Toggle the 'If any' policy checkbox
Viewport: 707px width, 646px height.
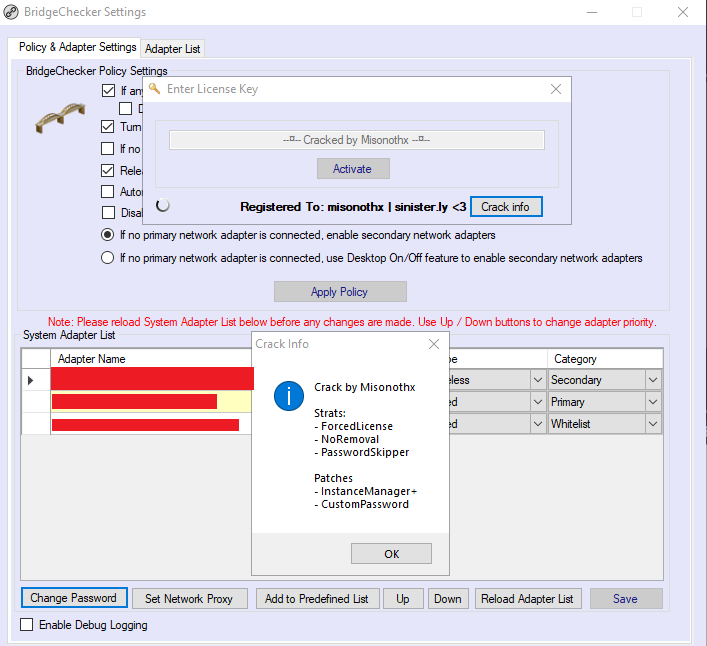(108, 90)
